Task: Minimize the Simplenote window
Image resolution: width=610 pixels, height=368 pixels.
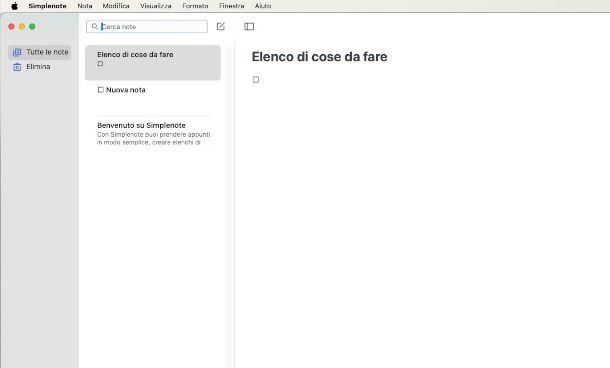Action: tap(22, 26)
